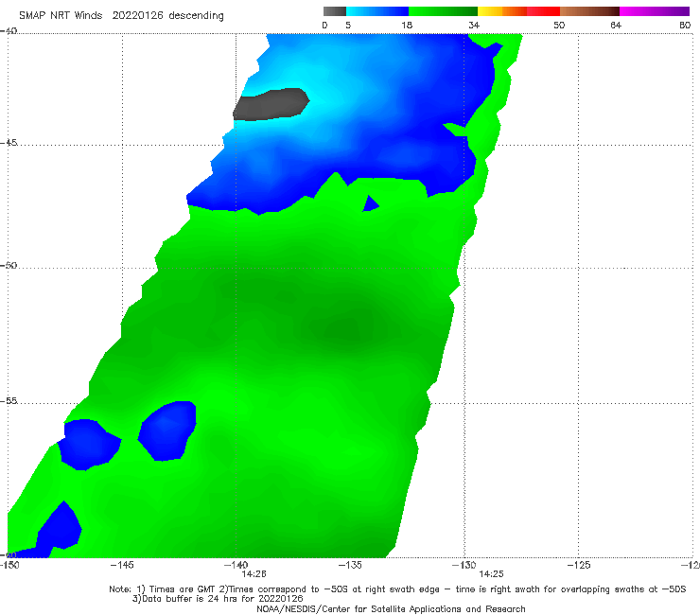Click the title text SMAP NRT Winds
The height and width of the screenshot is (615, 700).
click(x=61, y=16)
